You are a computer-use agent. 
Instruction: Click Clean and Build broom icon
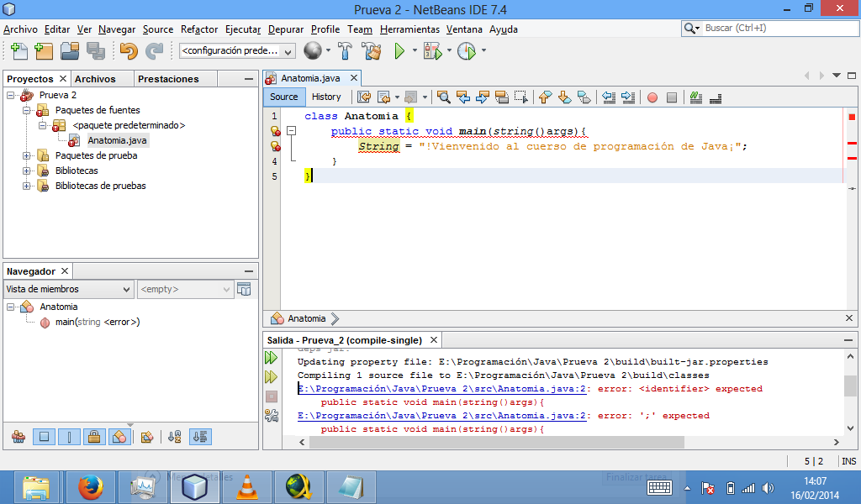tap(370, 51)
